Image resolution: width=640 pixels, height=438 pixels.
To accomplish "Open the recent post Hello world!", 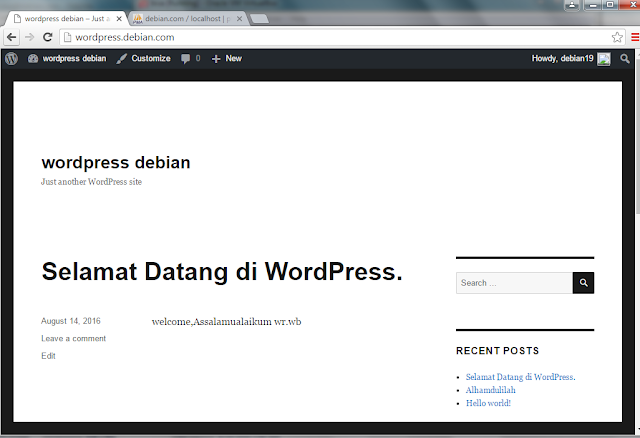I will (488, 403).
